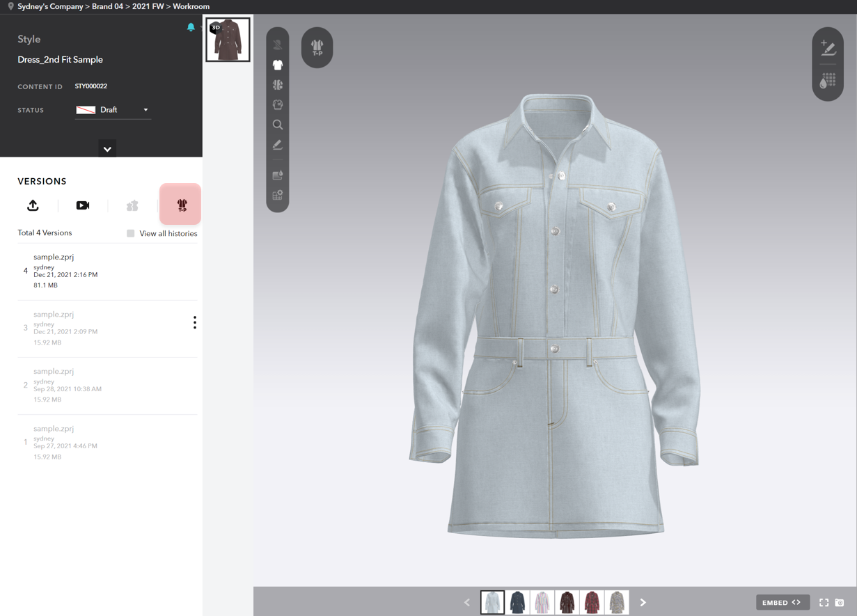This screenshot has height=616, width=857.
Task: Click the add annotation icon at top right
Action: [828, 47]
